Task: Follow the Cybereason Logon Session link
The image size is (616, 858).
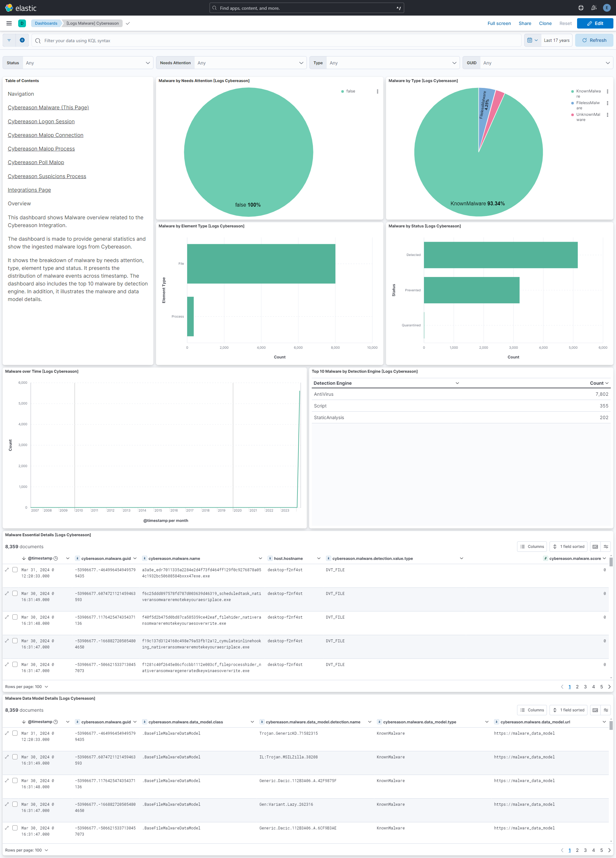Action: (41, 121)
